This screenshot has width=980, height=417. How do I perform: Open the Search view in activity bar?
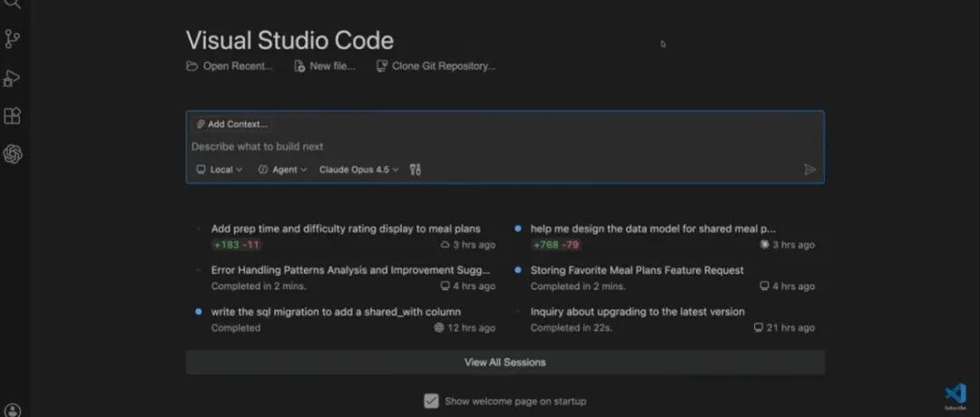point(13,3)
